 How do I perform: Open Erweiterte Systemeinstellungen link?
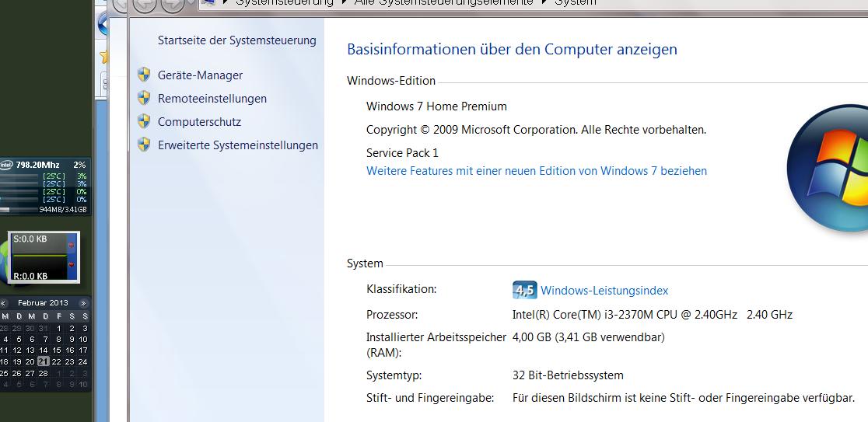click(238, 145)
